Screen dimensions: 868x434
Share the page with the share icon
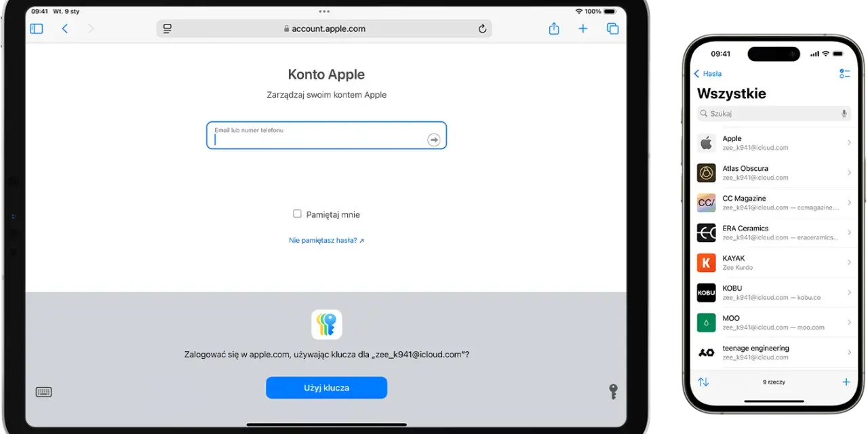(x=554, y=28)
